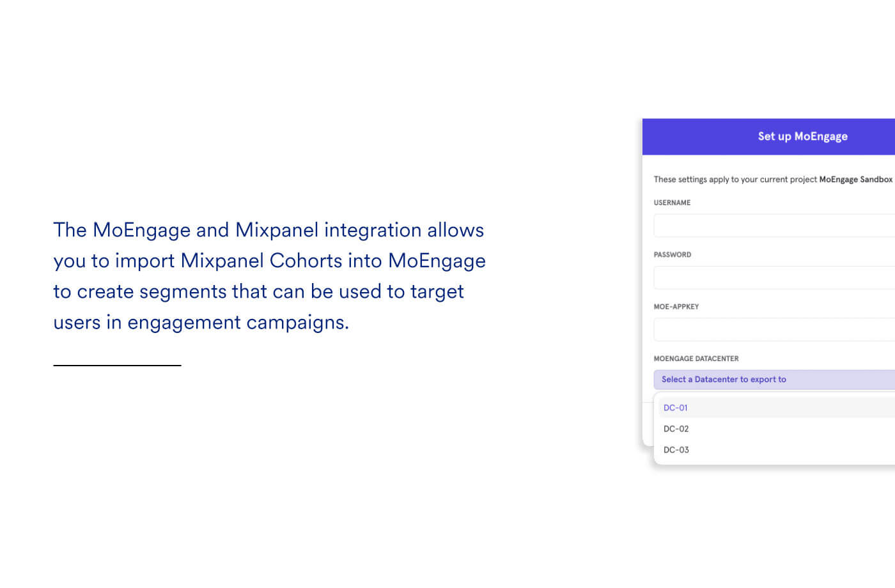
Task: Focus the Password input field
Action: pyautogui.click(x=774, y=277)
